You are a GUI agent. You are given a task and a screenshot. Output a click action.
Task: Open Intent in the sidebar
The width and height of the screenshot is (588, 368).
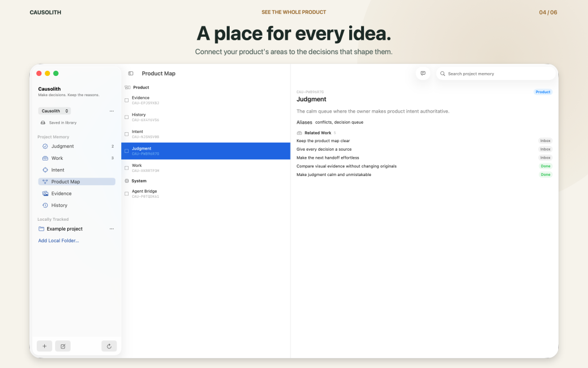(x=76, y=170)
